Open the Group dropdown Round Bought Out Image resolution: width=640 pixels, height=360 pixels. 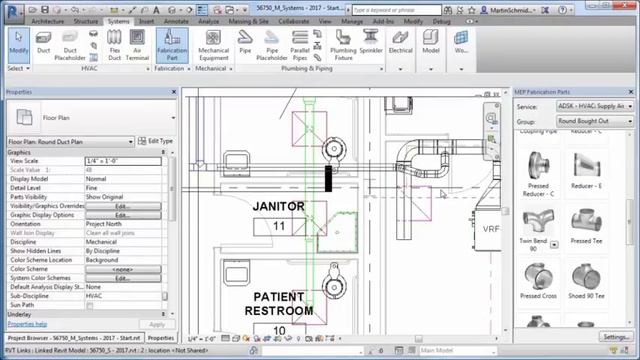(594, 121)
